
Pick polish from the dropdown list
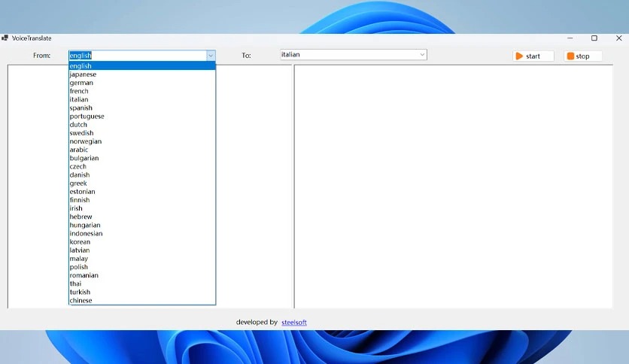pos(142,267)
